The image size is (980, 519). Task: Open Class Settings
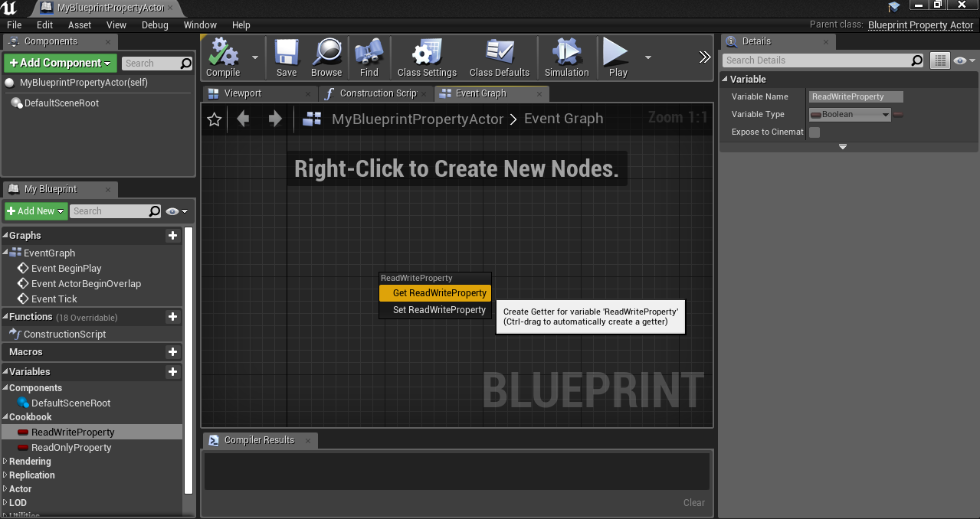(x=427, y=58)
